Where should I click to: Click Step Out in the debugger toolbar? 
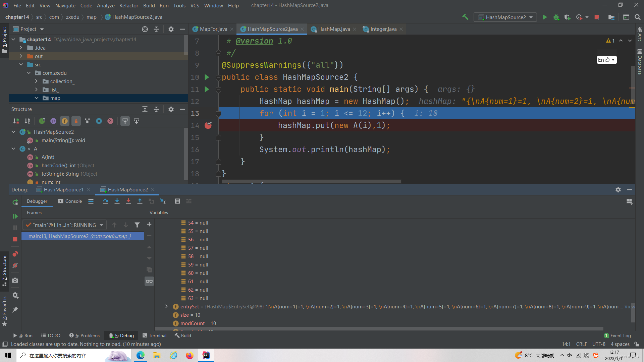(140, 201)
